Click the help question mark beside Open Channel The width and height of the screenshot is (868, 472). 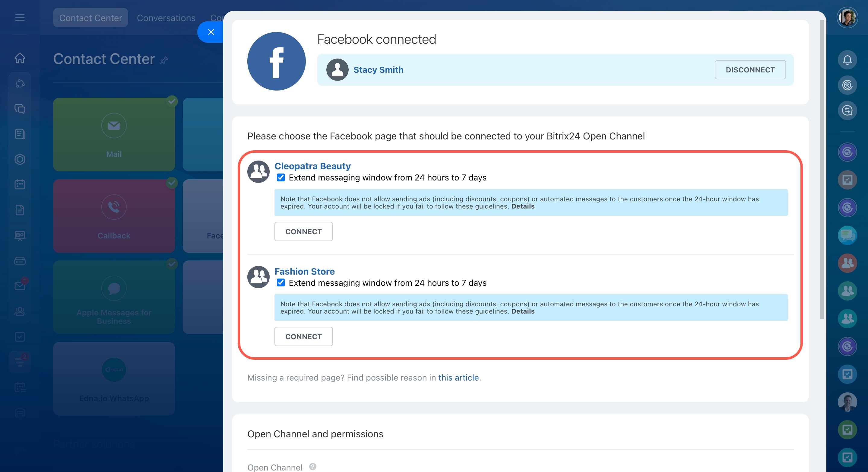[313, 467]
